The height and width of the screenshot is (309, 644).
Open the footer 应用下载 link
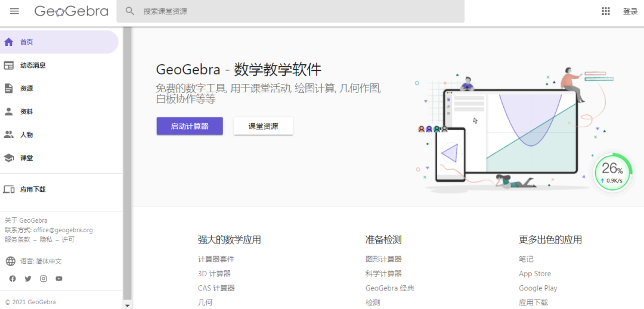534,303
